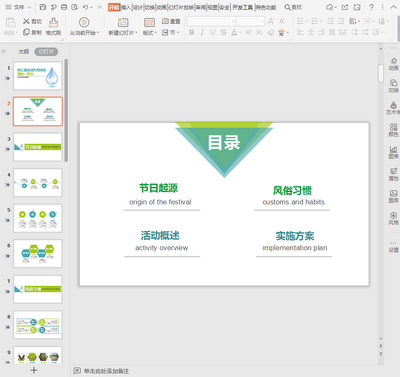Toggle Italic formatting
Image resolution: width=400 pixels, height=377 pixels.
(202, 32)
